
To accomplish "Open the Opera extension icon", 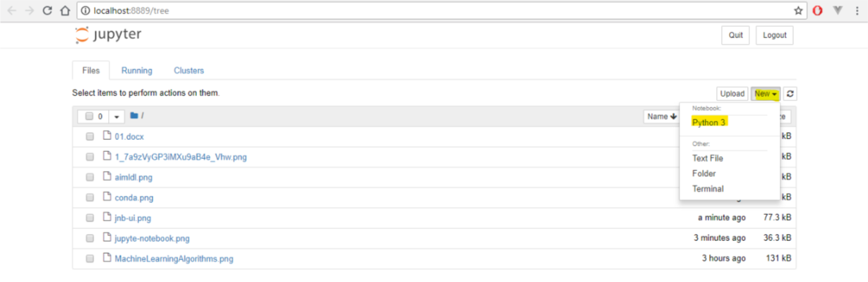I will tap(818, 11).
